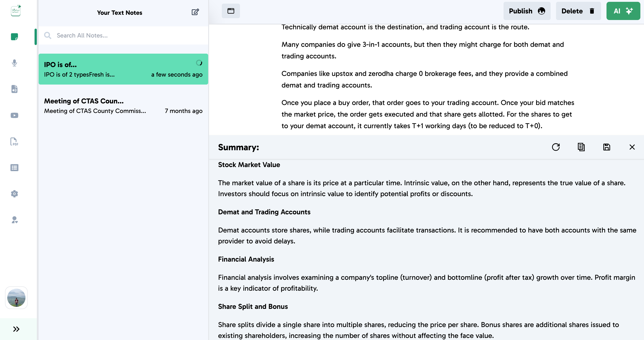Screen dimensions: 644x340
Task: Select the Text Notes sidebar tab
Action: [15, 37]
